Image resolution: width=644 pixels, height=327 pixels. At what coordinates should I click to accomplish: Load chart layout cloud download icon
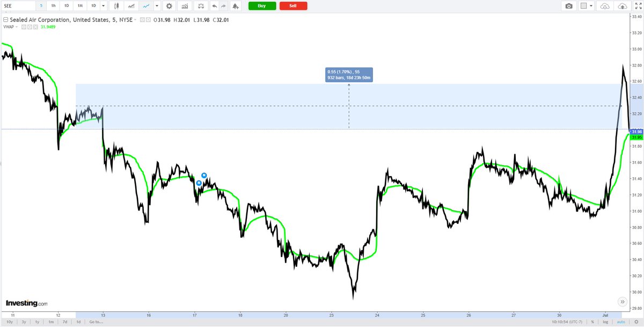click(x=605, y=6)
